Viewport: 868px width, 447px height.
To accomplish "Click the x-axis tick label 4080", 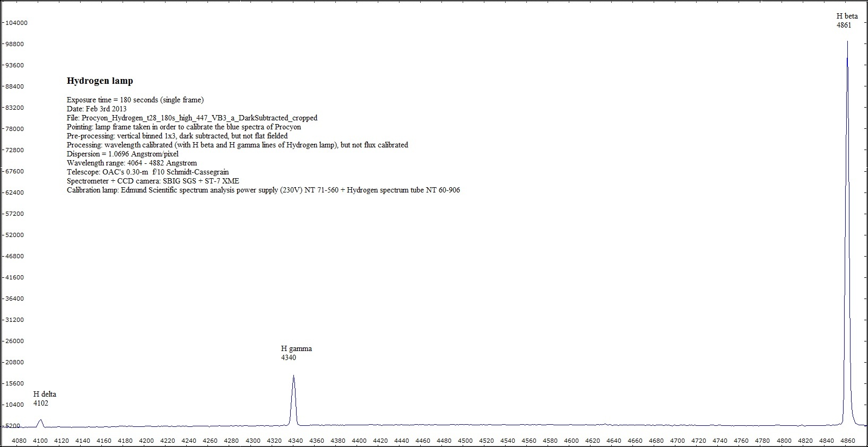I will tap(19, 441).
